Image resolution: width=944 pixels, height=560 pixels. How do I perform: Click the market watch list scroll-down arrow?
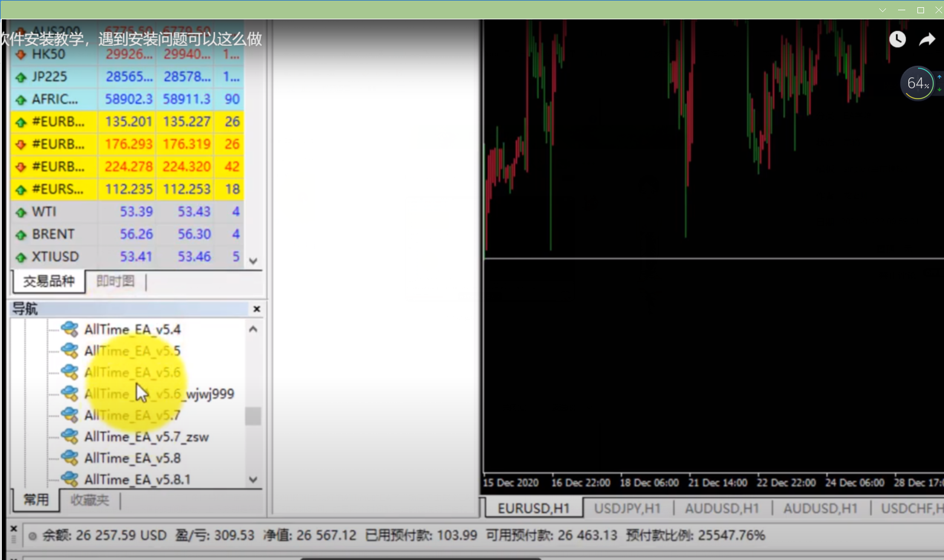253,261
